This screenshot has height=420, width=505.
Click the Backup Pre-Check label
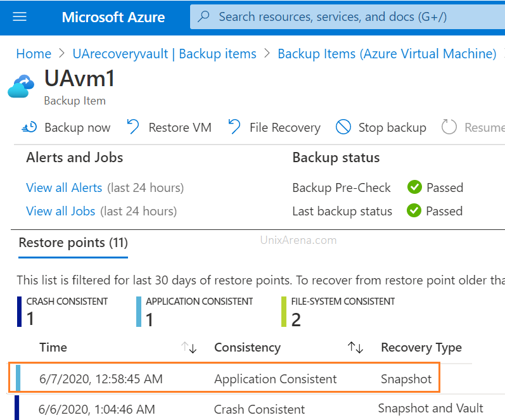tap(342, 188)
